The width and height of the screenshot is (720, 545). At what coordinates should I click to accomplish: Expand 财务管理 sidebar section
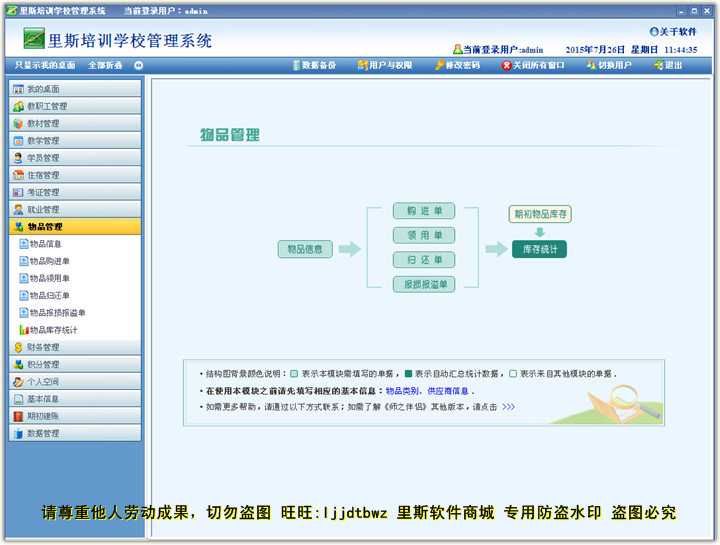(75, 347)
